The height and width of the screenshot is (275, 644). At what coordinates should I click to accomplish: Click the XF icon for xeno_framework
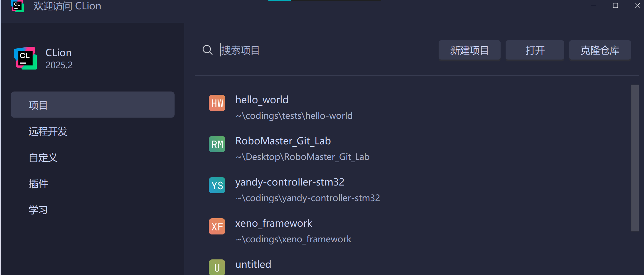(217, 226)
